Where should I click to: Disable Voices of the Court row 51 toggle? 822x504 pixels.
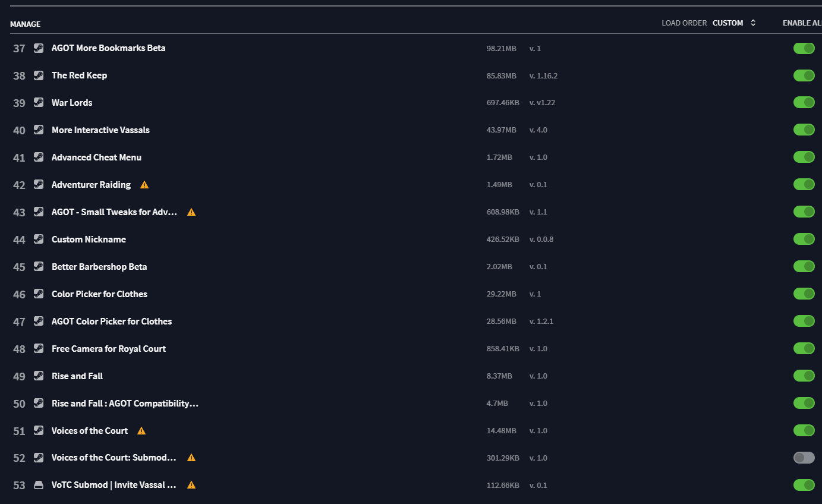804,431
